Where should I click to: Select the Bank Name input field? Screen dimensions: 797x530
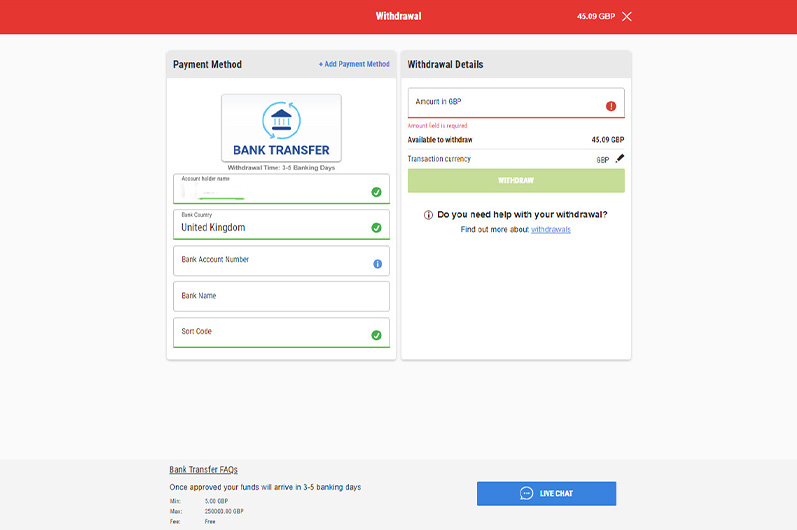point(280,296)
